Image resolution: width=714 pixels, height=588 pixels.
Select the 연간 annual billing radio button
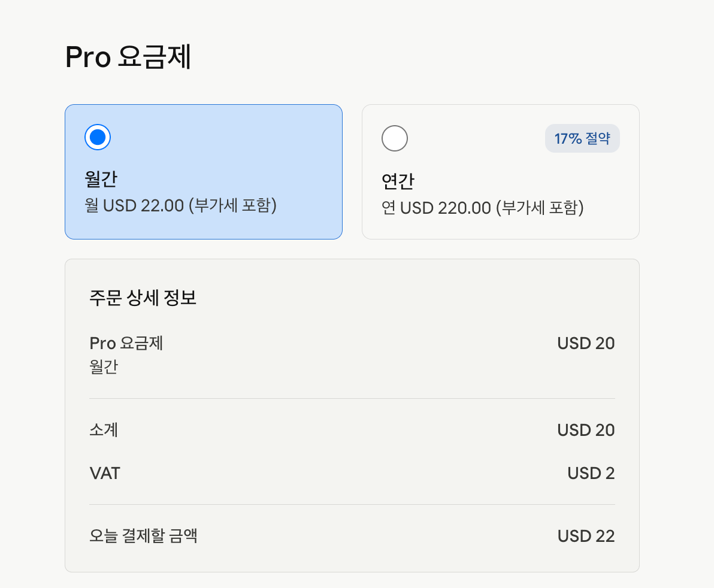394,138
